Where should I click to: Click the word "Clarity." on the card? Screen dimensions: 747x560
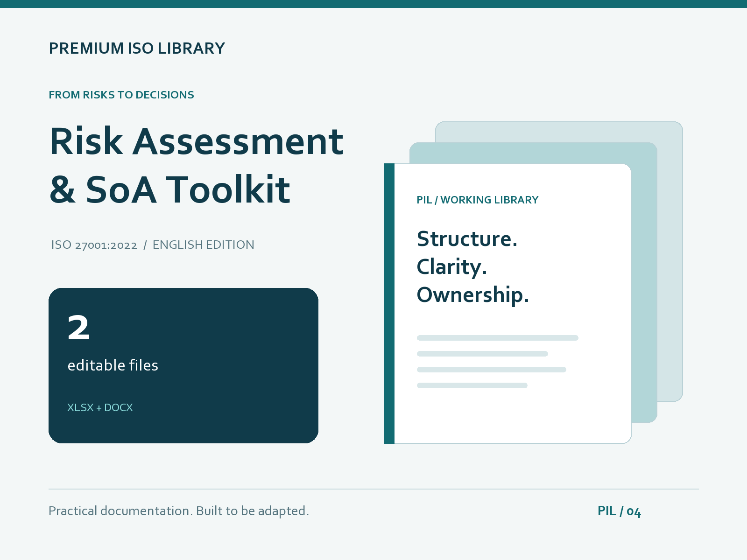click(452, 267)
